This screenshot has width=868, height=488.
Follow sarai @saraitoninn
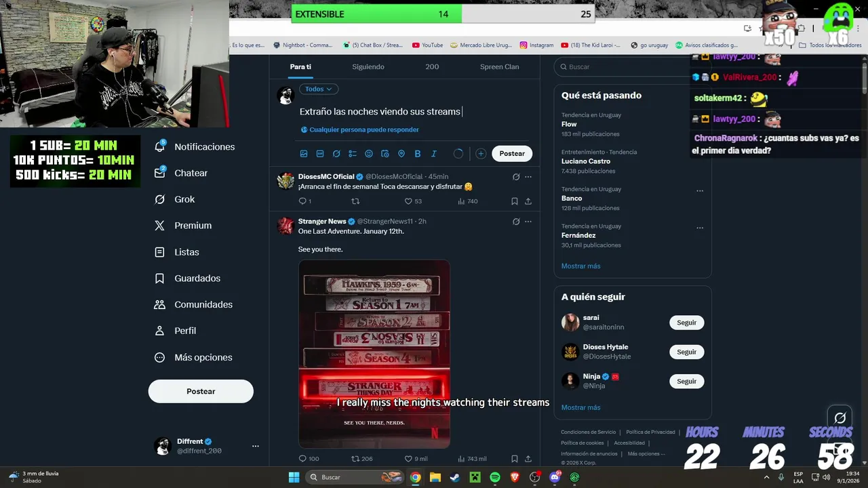(x=686, y=323)
